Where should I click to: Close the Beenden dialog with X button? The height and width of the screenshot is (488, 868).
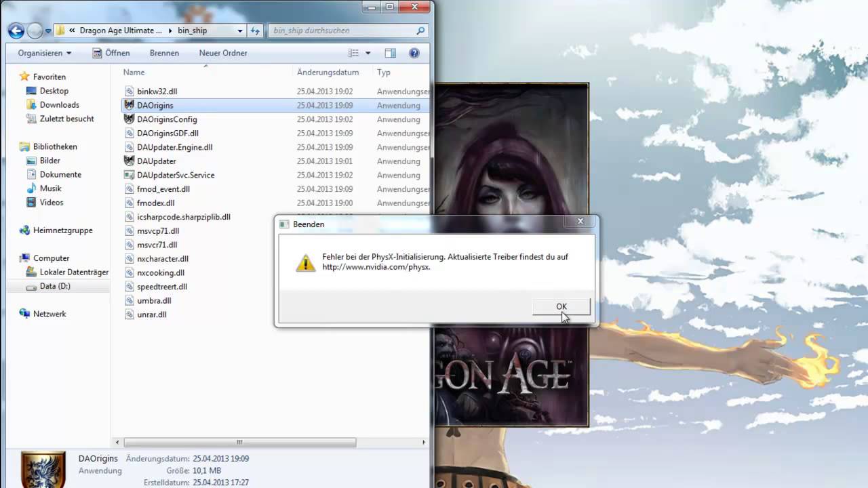point(580,221)
